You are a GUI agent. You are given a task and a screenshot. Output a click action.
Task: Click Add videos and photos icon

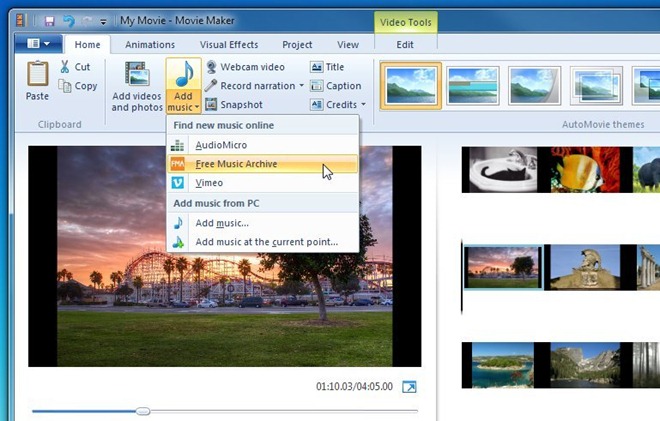tap(136, 76)
